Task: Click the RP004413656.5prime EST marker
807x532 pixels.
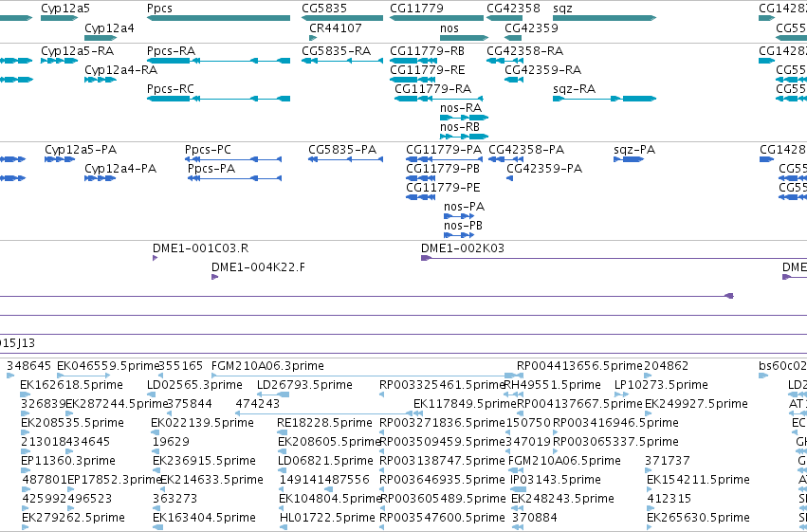Action: pyautogui.click(x=521, y=376)
